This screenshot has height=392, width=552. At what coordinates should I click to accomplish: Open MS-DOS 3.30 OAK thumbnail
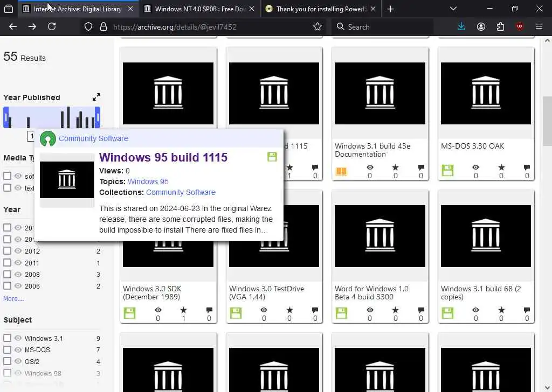tap(486, 93)
